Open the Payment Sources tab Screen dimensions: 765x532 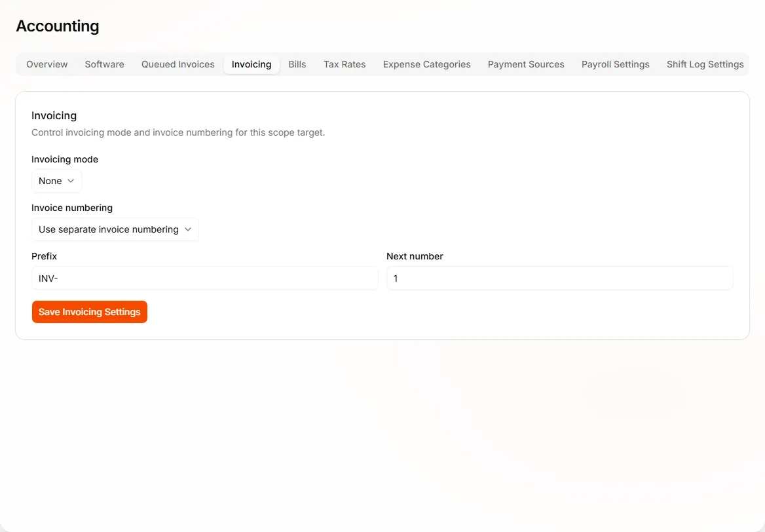[526, 64]
